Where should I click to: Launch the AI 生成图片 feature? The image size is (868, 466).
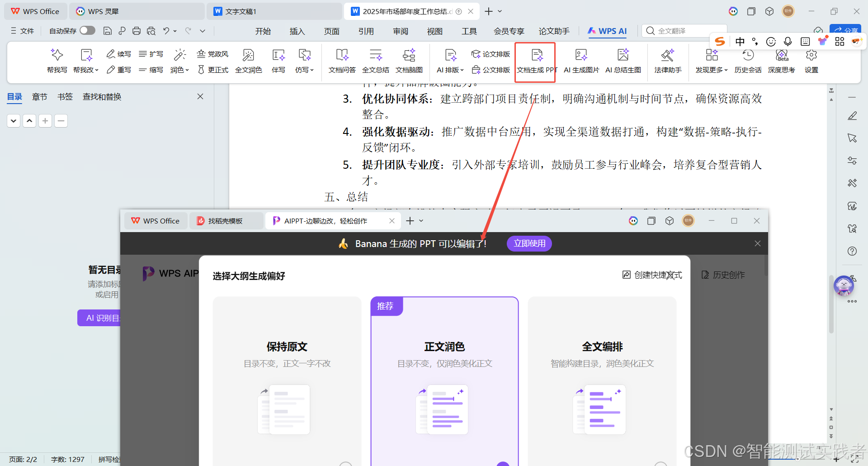(x=580, y=60)
